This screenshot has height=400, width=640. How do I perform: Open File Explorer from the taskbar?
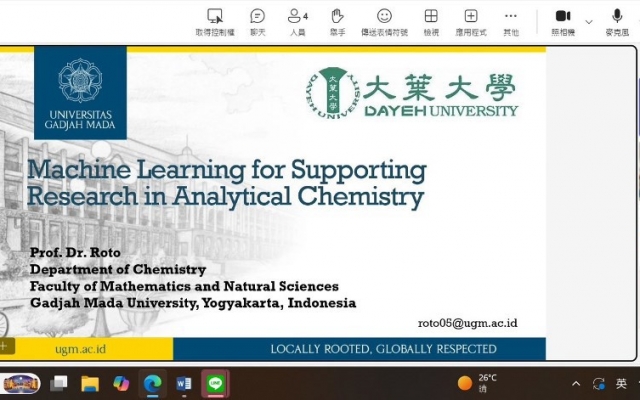pyautogui.click(x=90, y=383)
